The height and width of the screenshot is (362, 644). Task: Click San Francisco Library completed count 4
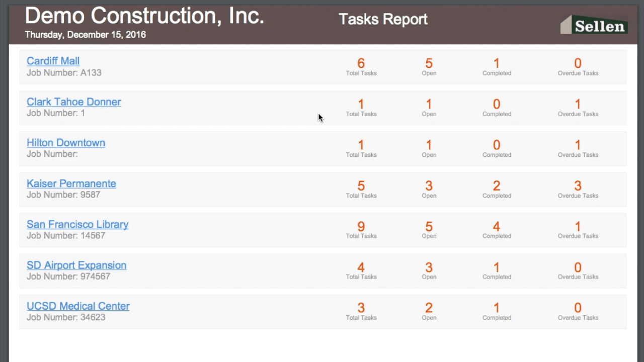(497, 227)
